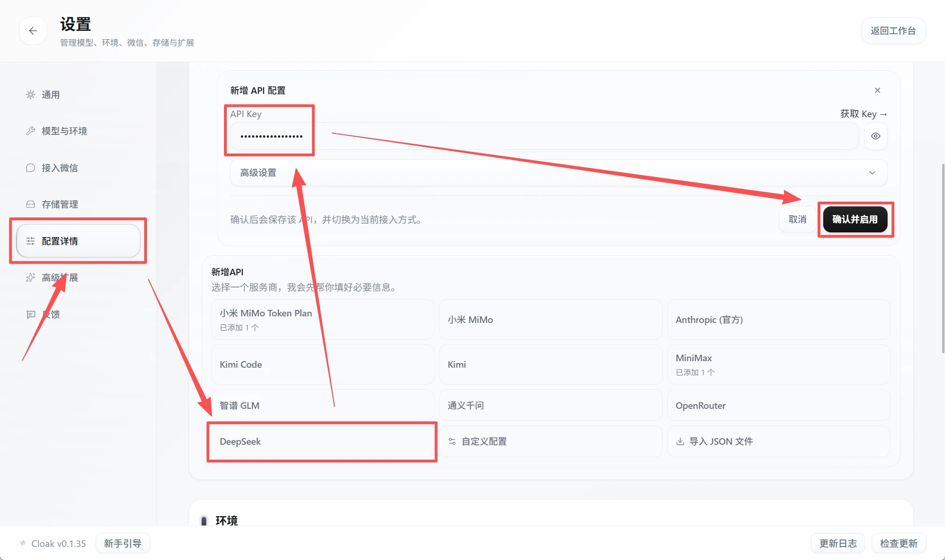Click 检查更新 button
The width and height of the screenshot is (945, 560).
click(x=899, y=543)
